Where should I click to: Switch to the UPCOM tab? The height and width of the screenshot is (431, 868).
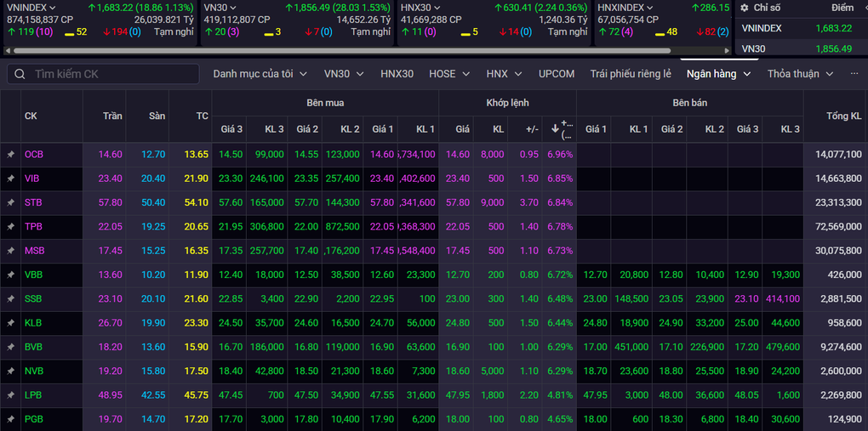tap(557, 74)
